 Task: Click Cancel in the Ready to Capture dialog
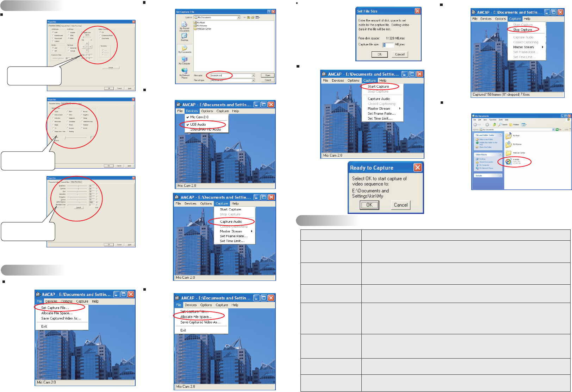401,205
